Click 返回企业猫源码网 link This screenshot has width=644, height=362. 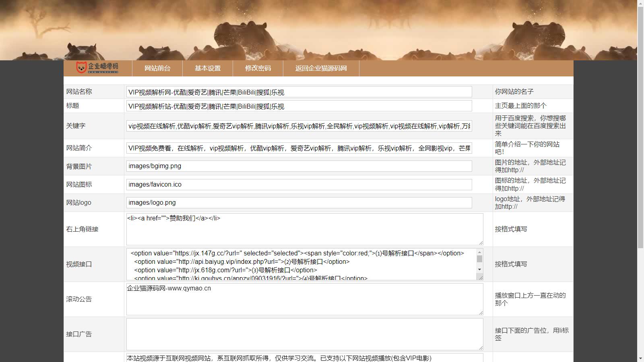321,68
